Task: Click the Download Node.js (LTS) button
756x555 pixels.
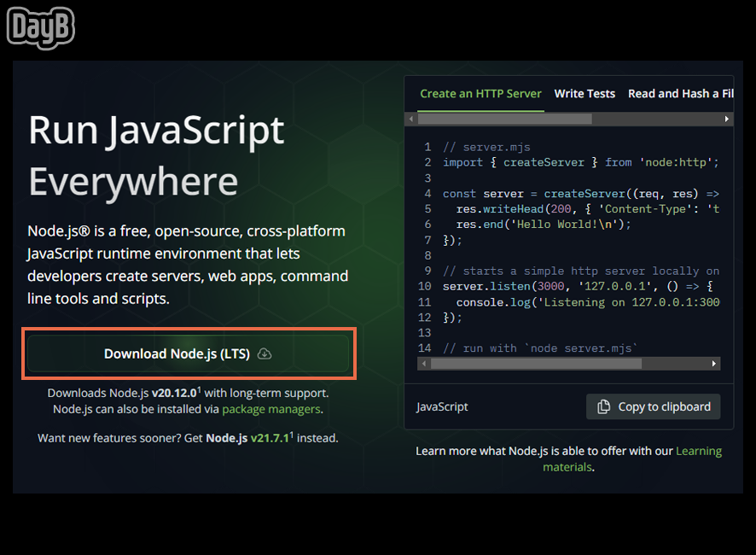Action: [x=189, y=353]
